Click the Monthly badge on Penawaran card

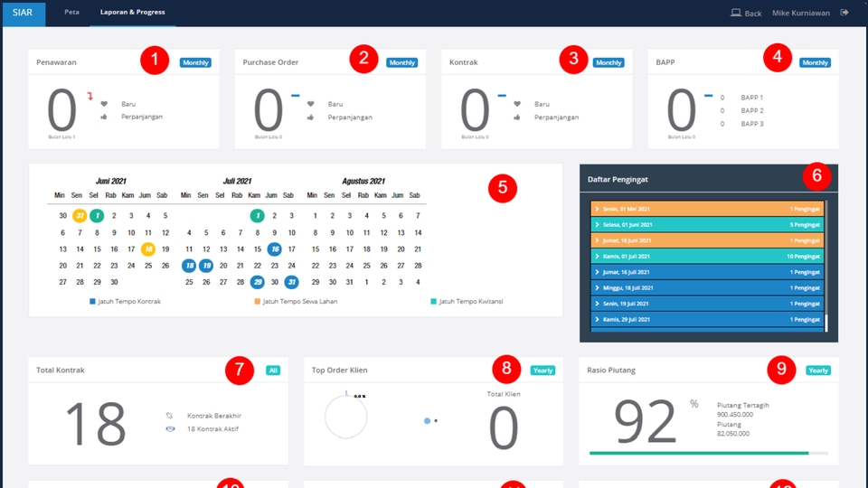point(195,62)
